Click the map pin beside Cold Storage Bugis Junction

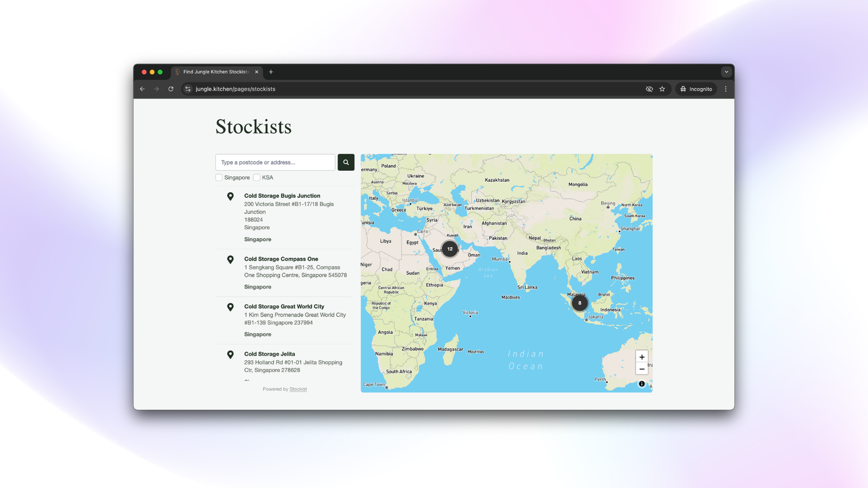click(x=231, y=196)
